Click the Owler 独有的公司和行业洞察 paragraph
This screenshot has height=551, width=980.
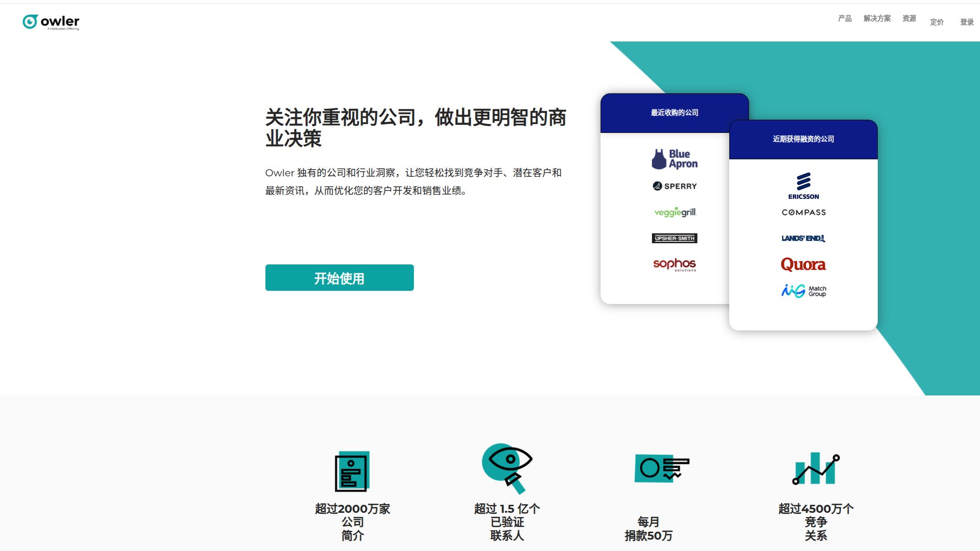[413, 181]
